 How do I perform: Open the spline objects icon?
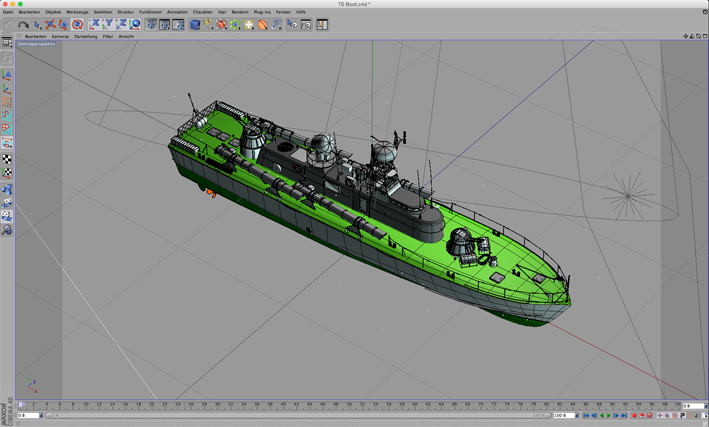tap(208, 25)
